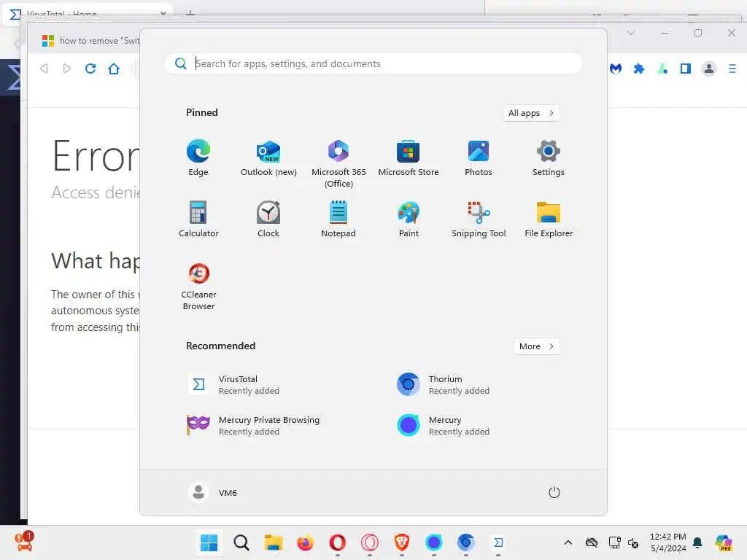Open Edge from pinned apps
This screenshot has height=560, width=747.
tap(198, 158)
